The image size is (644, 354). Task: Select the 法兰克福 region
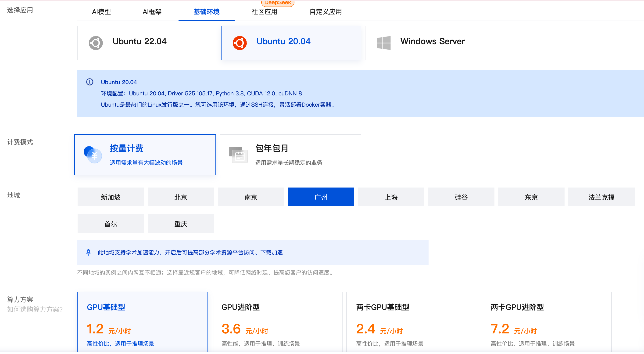(x=601, y=197)
